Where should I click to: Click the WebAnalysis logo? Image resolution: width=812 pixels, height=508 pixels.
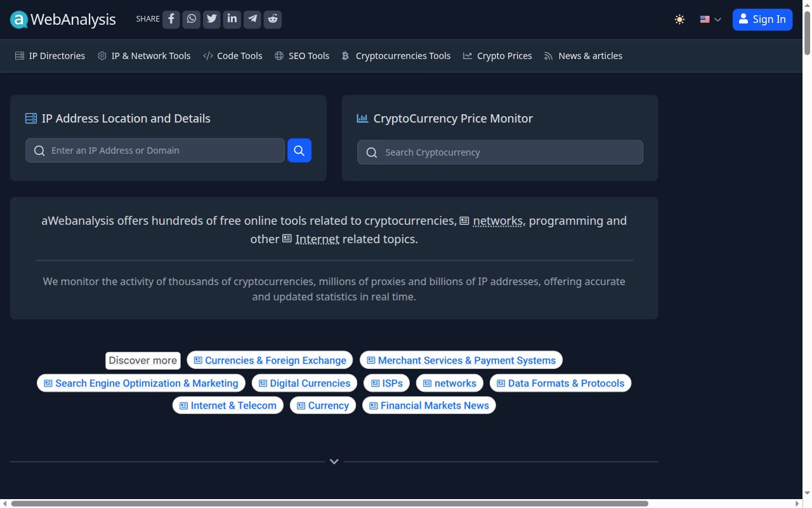pos(63,20)
